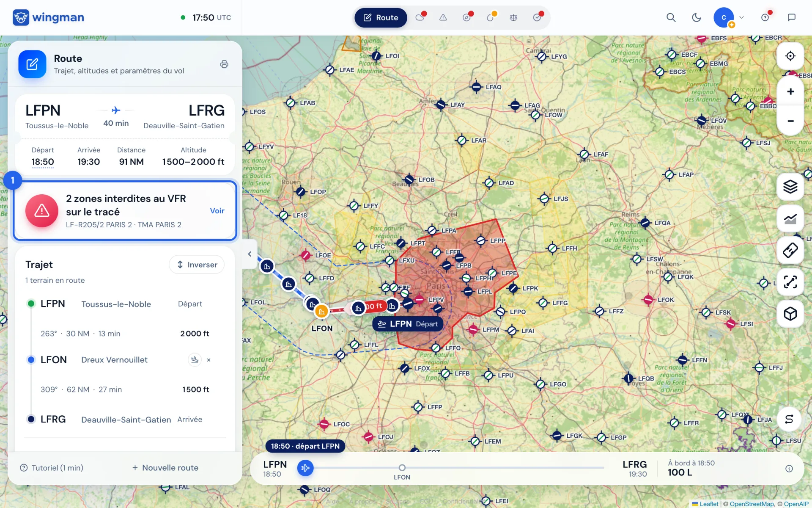The image size is (812, 508).
Task: Collapse the side panel chevron
Action: (250, 254)
